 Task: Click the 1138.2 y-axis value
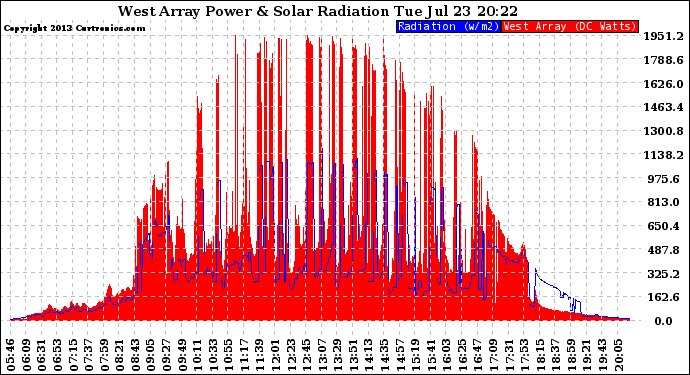click(664, 155)
